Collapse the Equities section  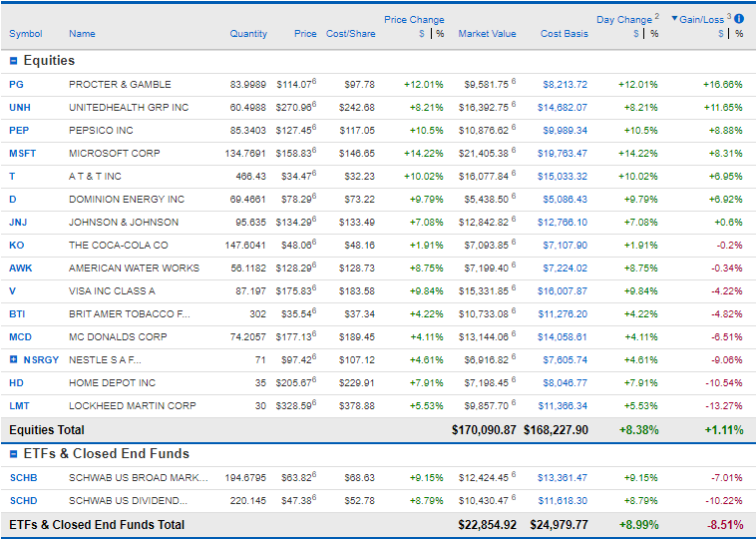coord(14,61)
